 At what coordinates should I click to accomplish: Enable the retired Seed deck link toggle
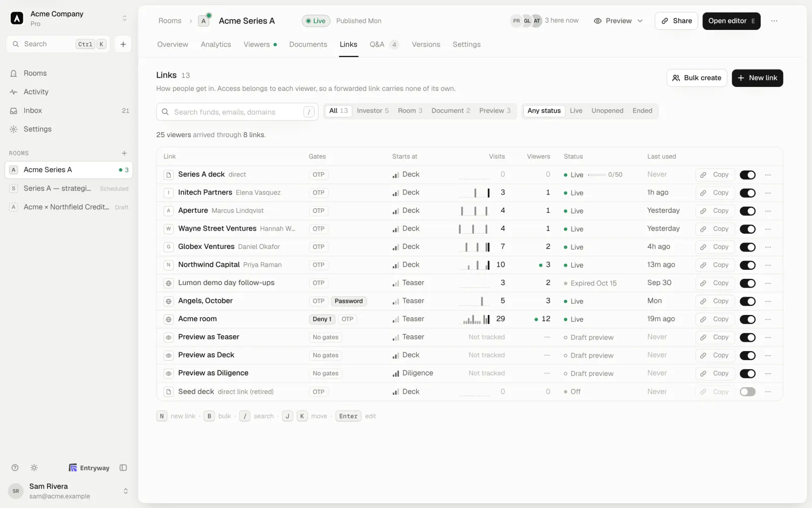748,392
